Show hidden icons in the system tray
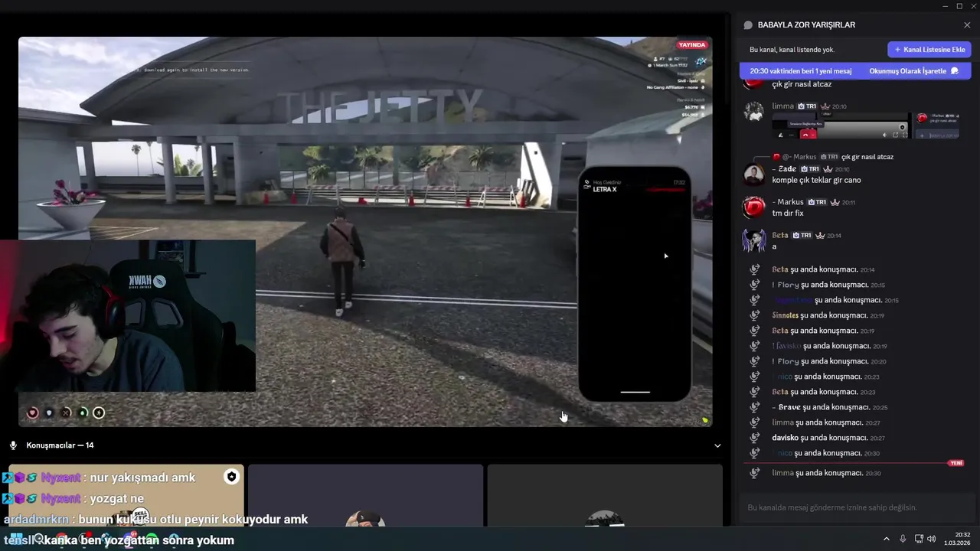This screenshot has height=551, width=980. pos(887,539)
